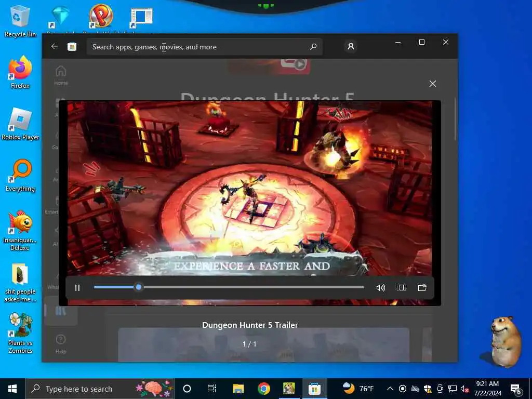Click the Store search magnifier icon

click(313, 46)
